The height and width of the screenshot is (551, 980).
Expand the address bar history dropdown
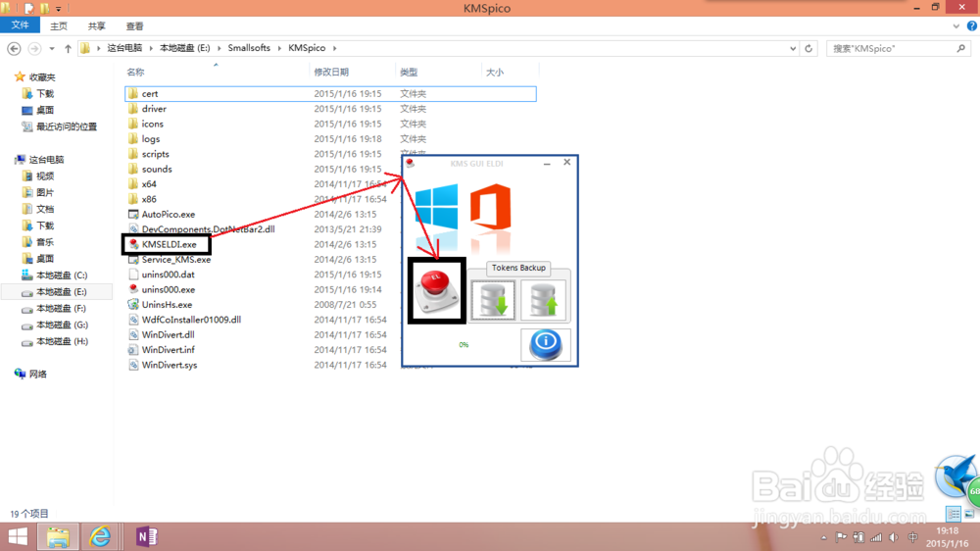(793, 48)
